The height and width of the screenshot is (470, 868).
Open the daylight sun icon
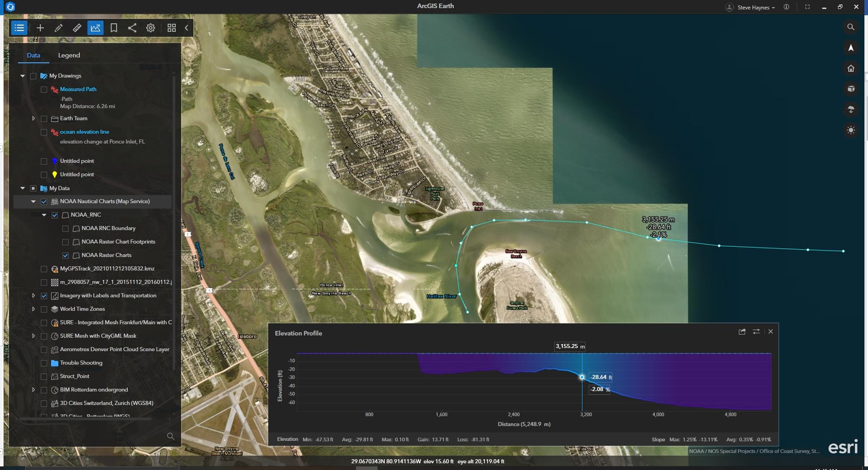[x=851, y=131]
